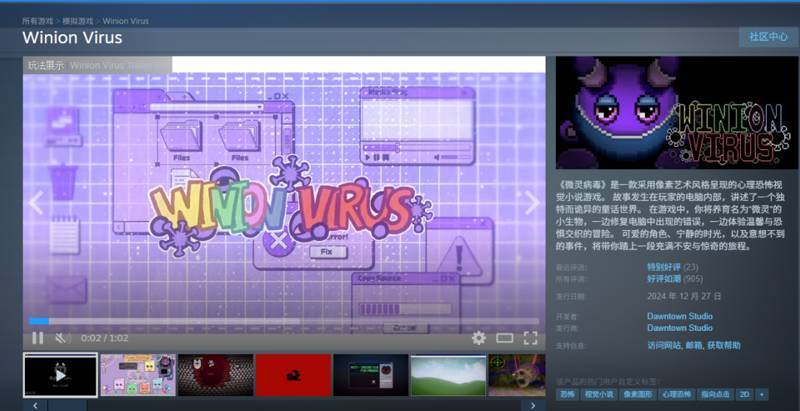Click the (905) all reviews count
This screenshot has width=800, height=411.
pos(693,279)
